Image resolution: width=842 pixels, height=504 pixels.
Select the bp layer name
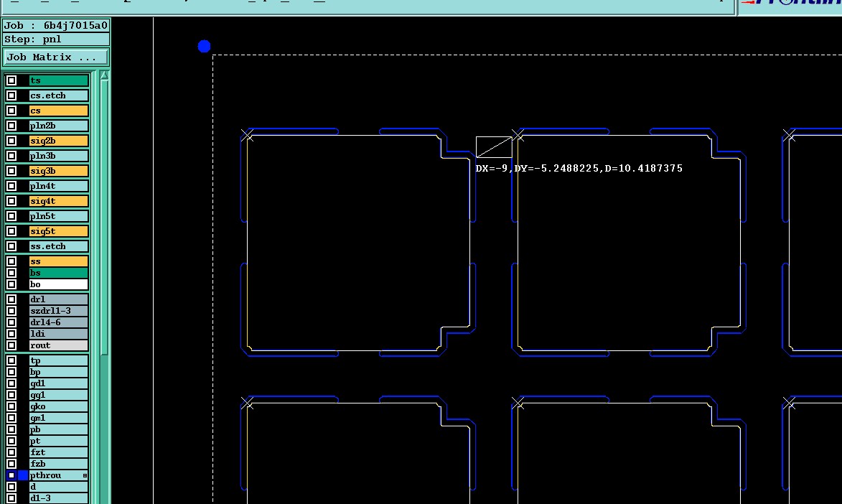click(x=59, y=373)
